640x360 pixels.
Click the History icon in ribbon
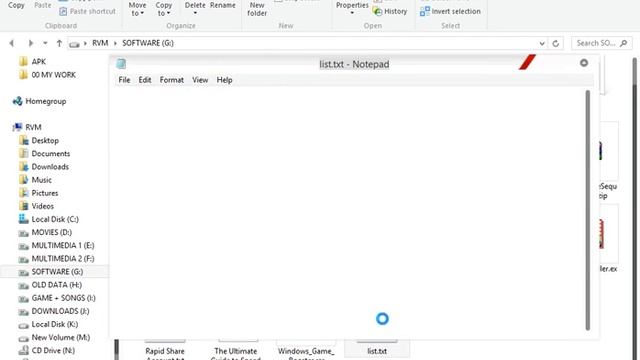(377, 11)
